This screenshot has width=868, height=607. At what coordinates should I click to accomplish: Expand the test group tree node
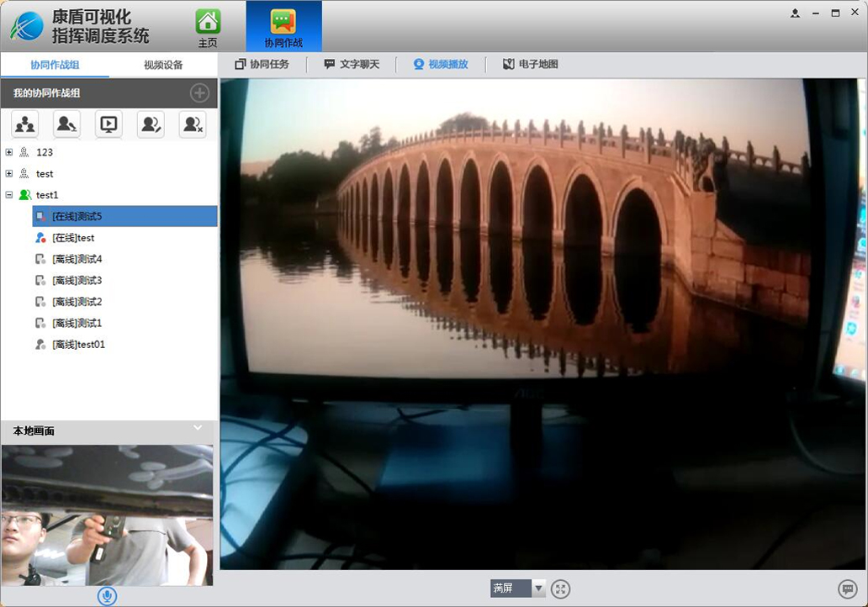tap(9, 174)
